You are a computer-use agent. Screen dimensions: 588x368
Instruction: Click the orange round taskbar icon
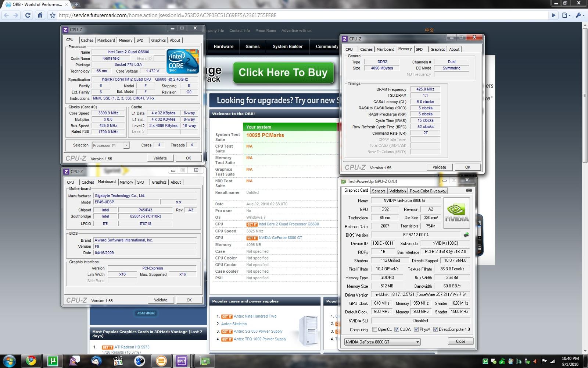click(x=161, y=361)
